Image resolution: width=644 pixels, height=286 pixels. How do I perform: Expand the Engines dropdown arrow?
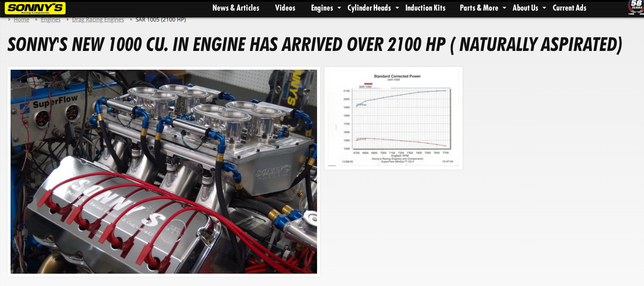pos(339,8)
